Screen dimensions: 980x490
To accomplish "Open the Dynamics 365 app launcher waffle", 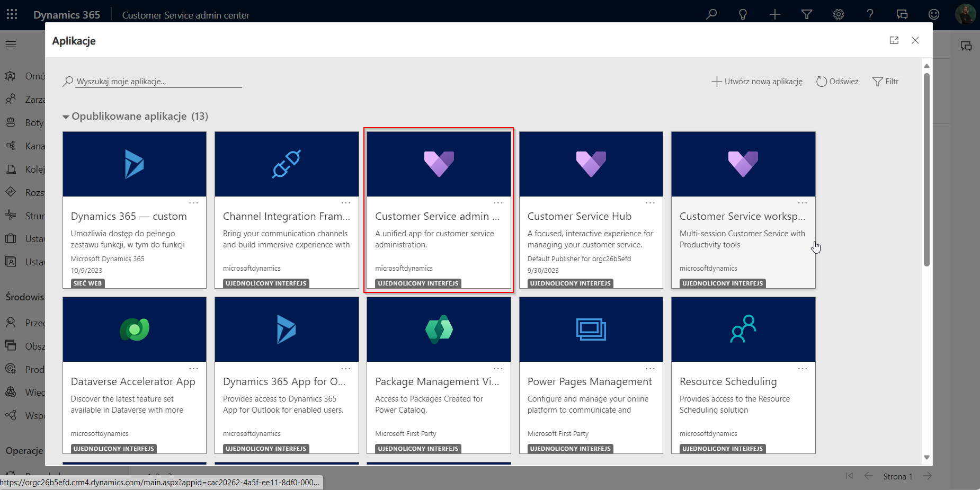I will 12,14.
